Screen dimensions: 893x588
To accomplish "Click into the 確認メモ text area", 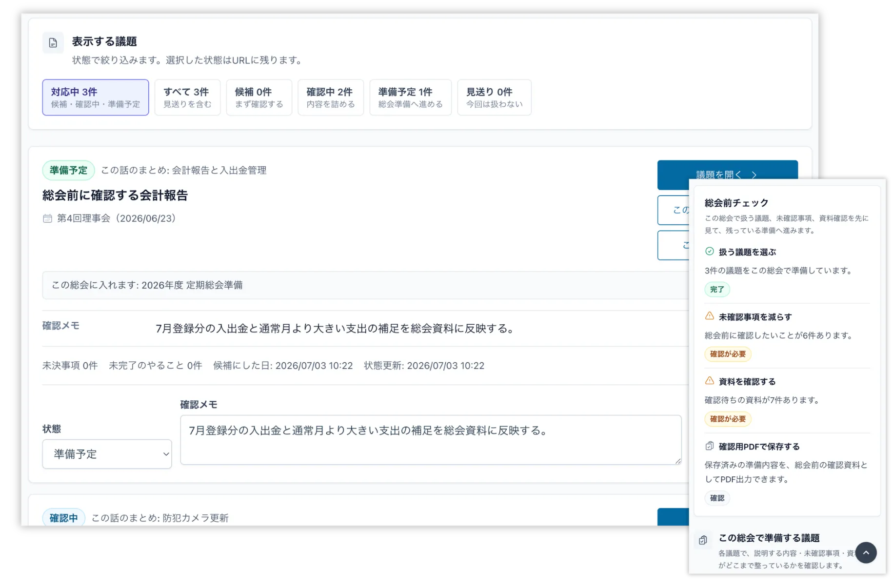I will (x=431, y=440).
